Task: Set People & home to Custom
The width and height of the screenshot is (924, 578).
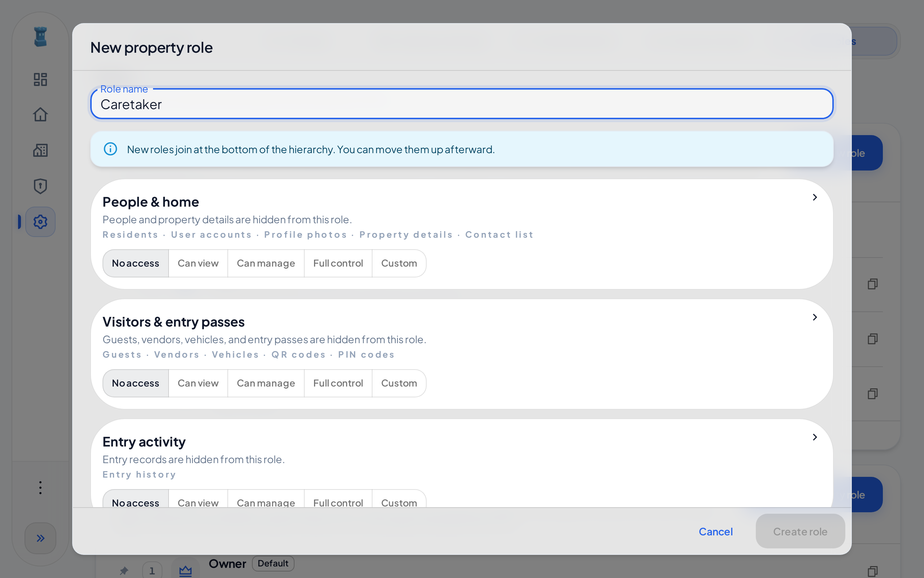Action: tap(399, 263)
